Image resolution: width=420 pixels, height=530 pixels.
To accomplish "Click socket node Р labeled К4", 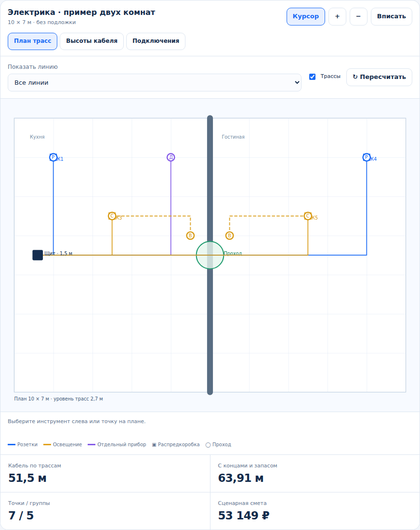I will click(367, 157).
